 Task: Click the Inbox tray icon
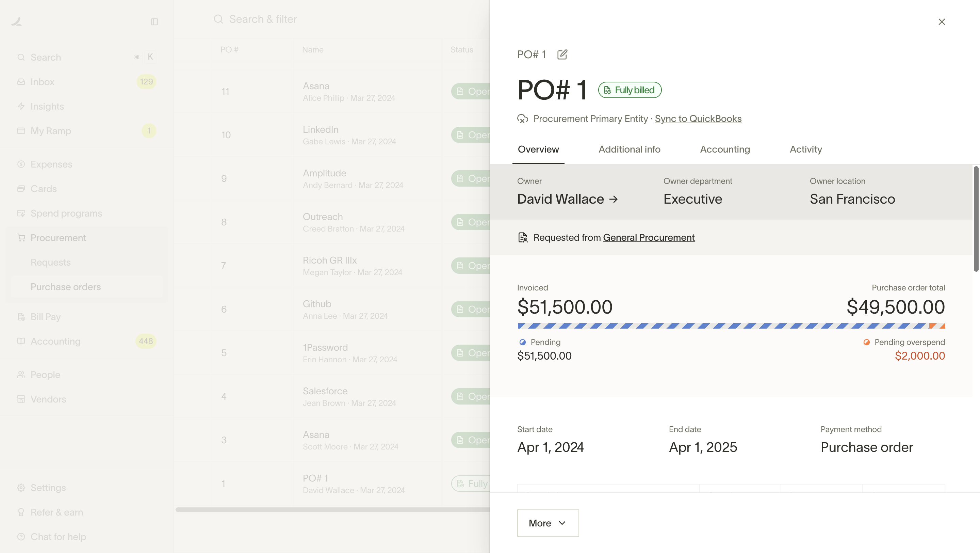click(21, 82)
